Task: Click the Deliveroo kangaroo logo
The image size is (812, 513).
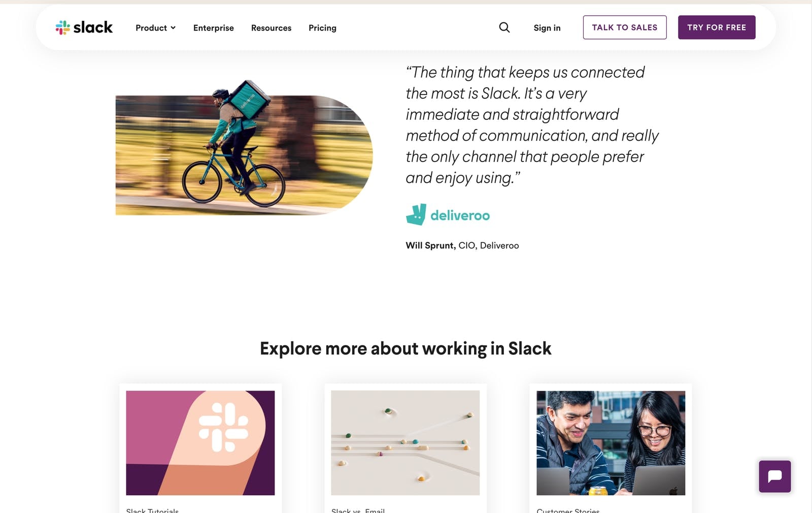Action: (416, 215)
